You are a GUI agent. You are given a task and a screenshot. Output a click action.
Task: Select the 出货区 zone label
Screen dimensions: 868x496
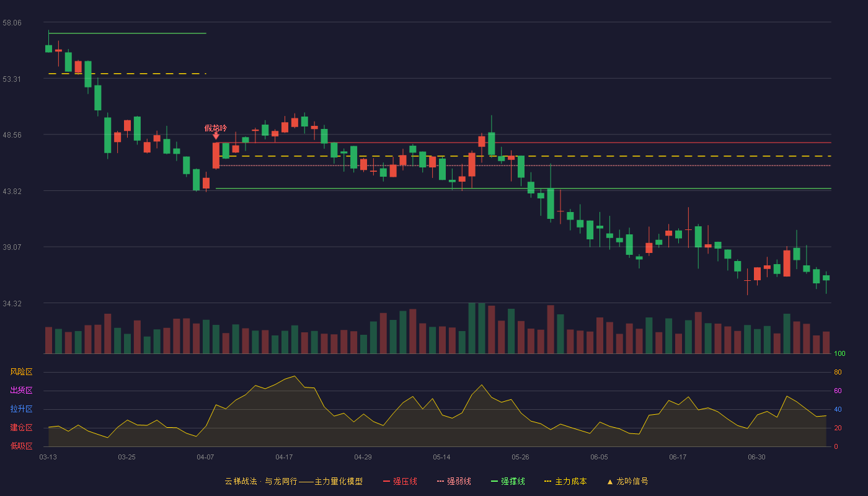[21, 391]
